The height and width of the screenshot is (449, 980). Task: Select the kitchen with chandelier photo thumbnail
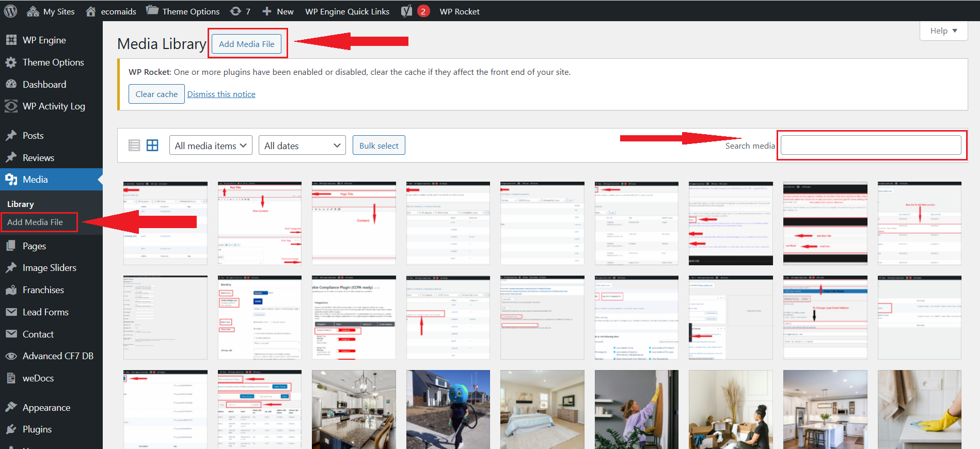pos(354,409)
